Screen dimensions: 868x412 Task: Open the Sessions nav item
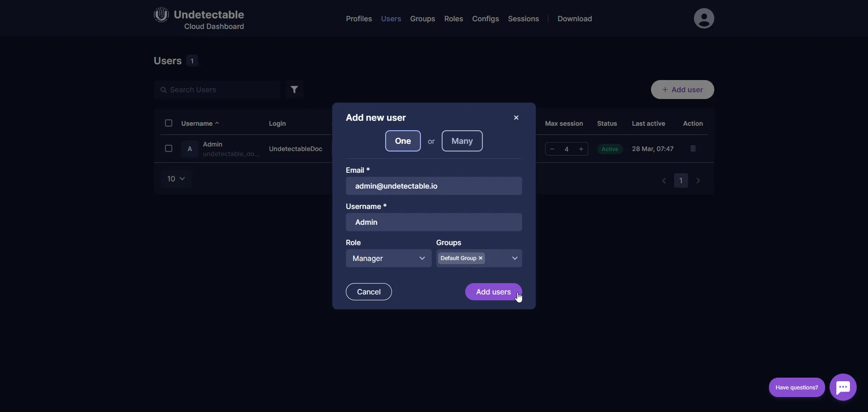click(x=524, y=19)
